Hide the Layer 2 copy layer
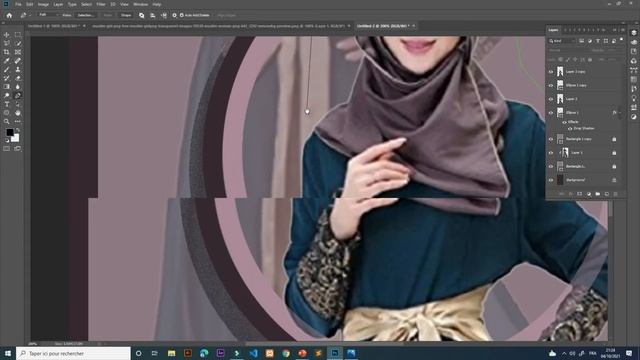Screen dimensions: 640x360 pos(551,72)
